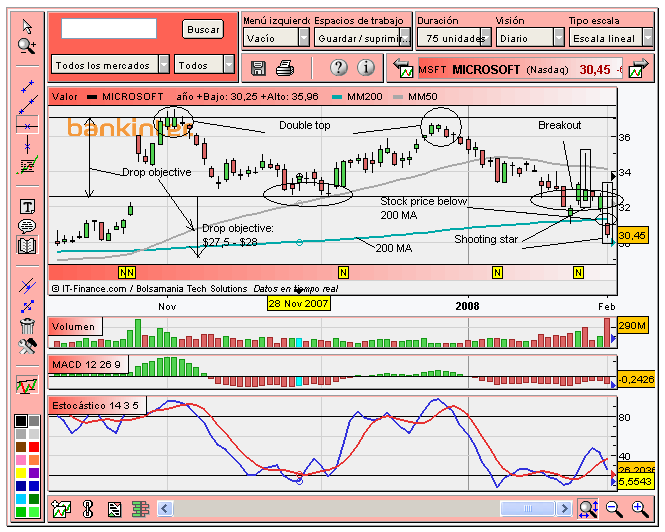Screen dimensions: 665x532
Task: Click the trash can delete tool
Action: coord(27,325)
